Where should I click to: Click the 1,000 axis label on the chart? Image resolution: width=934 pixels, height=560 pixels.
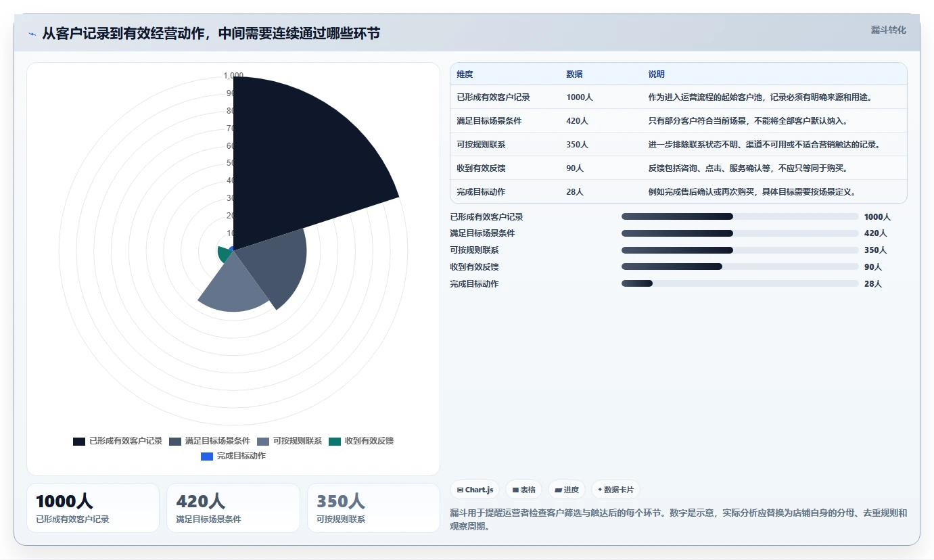point(233,75)
